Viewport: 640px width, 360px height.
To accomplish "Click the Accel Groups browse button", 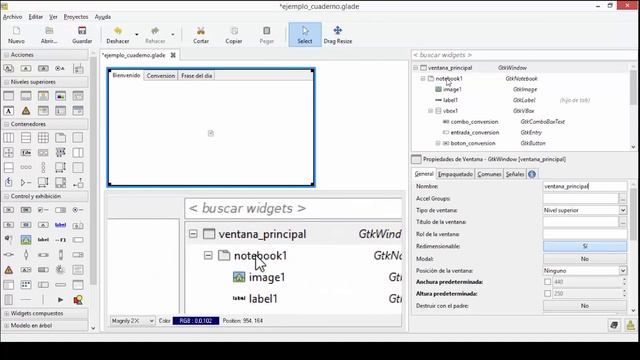I will coord(622,198).
